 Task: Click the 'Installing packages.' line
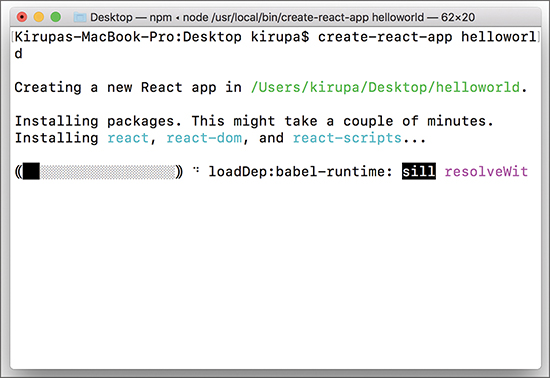(254, 121)
